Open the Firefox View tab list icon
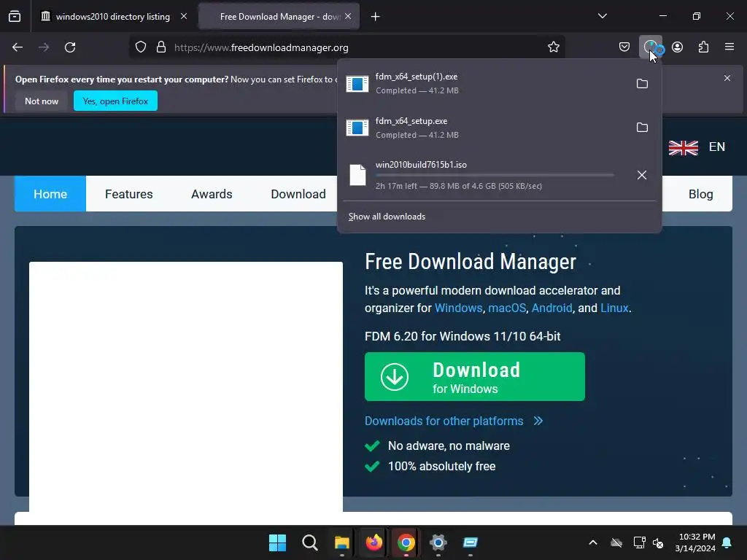The width and height of the screenshot is (747, 560). (x=15, y=16)
